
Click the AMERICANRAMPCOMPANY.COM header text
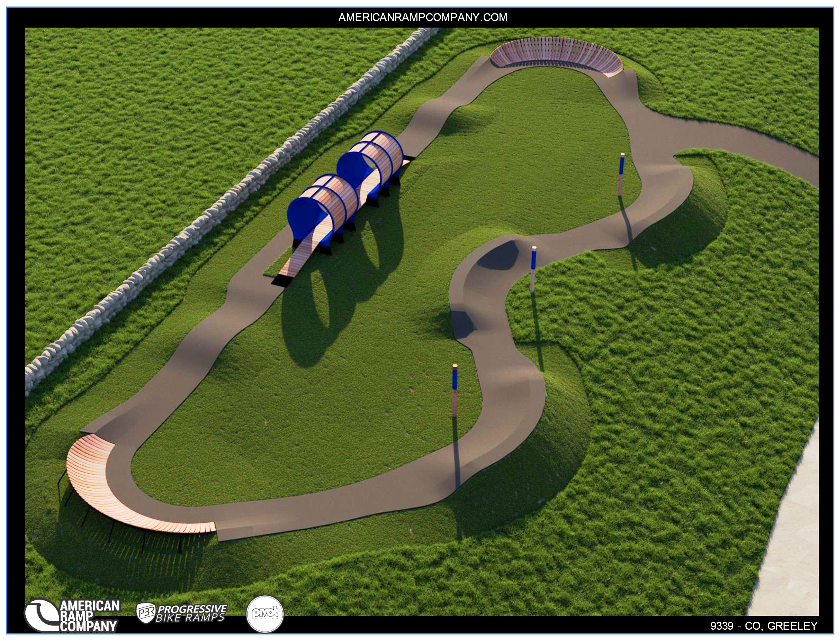(x=423, y=17)
